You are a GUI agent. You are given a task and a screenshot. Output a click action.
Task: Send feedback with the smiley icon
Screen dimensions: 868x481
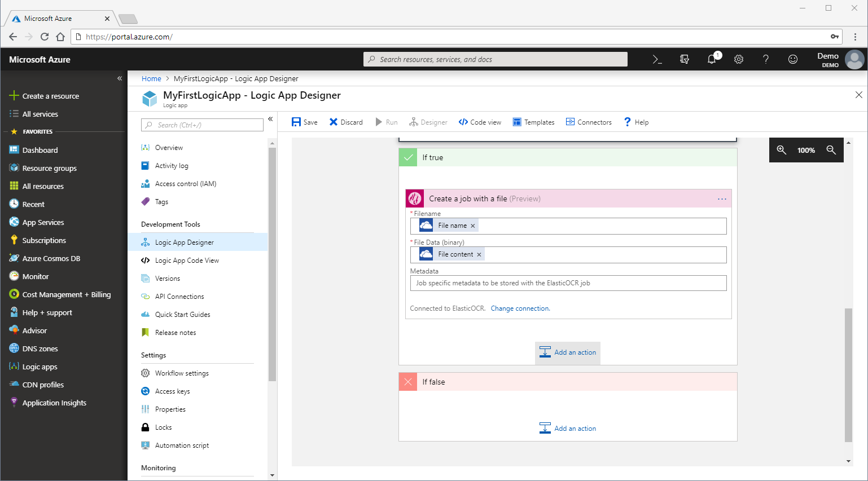point(793,59)
